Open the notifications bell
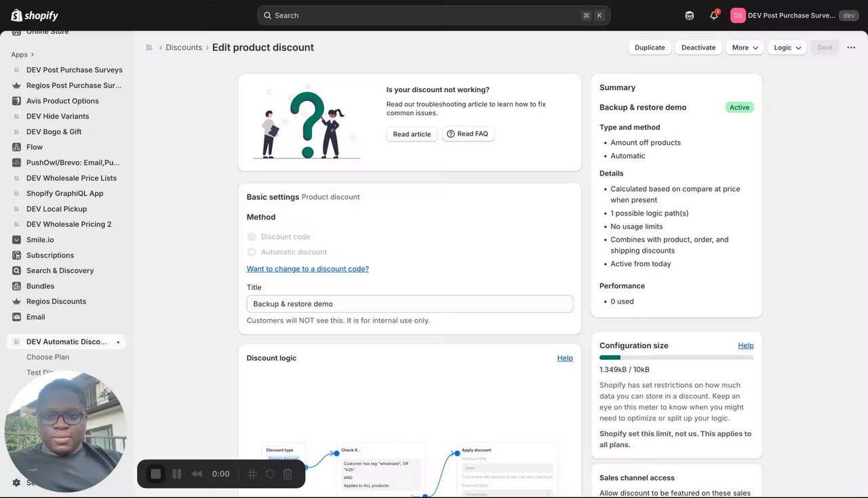 point(714,15)
